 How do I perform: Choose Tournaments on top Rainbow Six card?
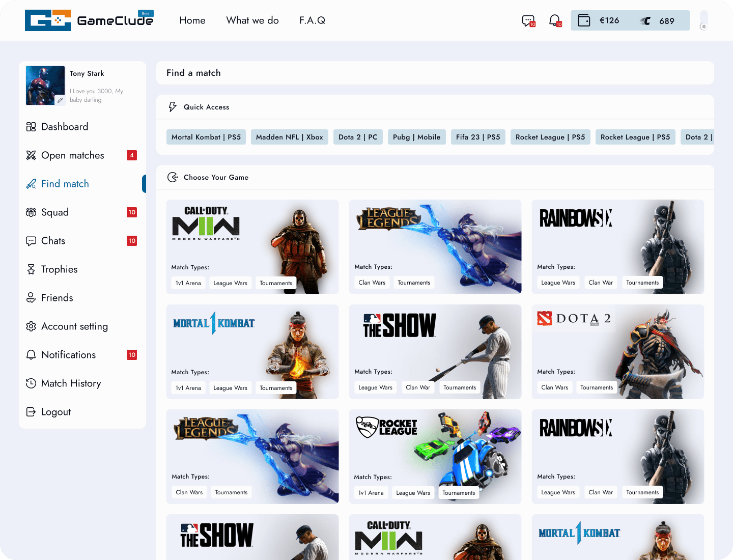click(x=642, y=283)
